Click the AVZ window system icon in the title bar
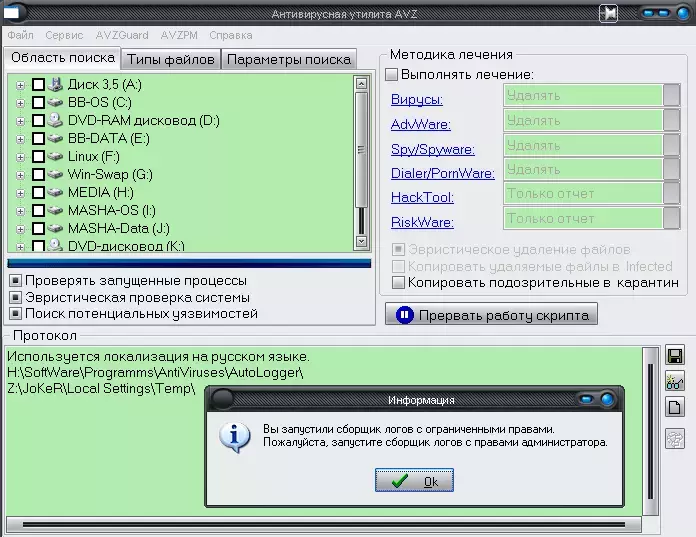This screenshot has height=537, width=696. pos(11,13)
